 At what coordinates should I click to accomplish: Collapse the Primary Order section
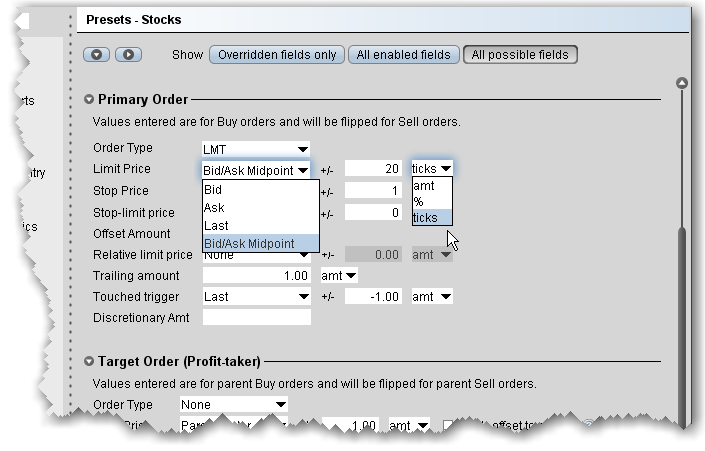tap(89, 99)
